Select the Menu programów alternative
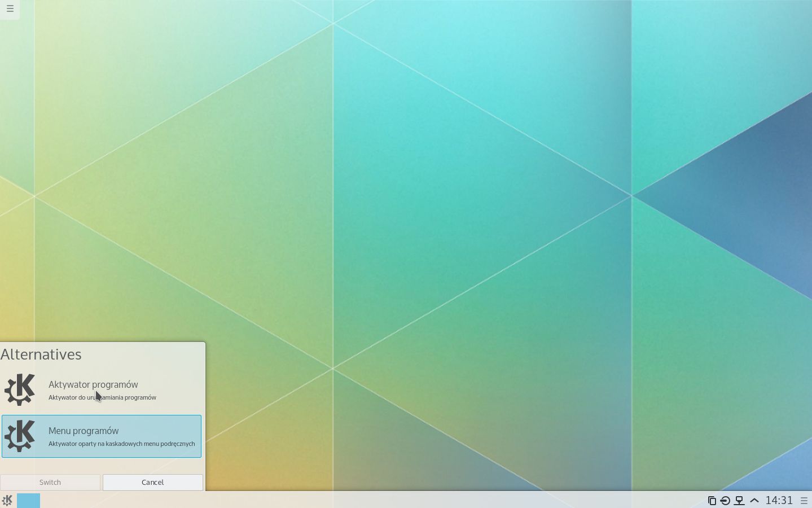This screenshot has height=508, width=812. tap(102, 436)
